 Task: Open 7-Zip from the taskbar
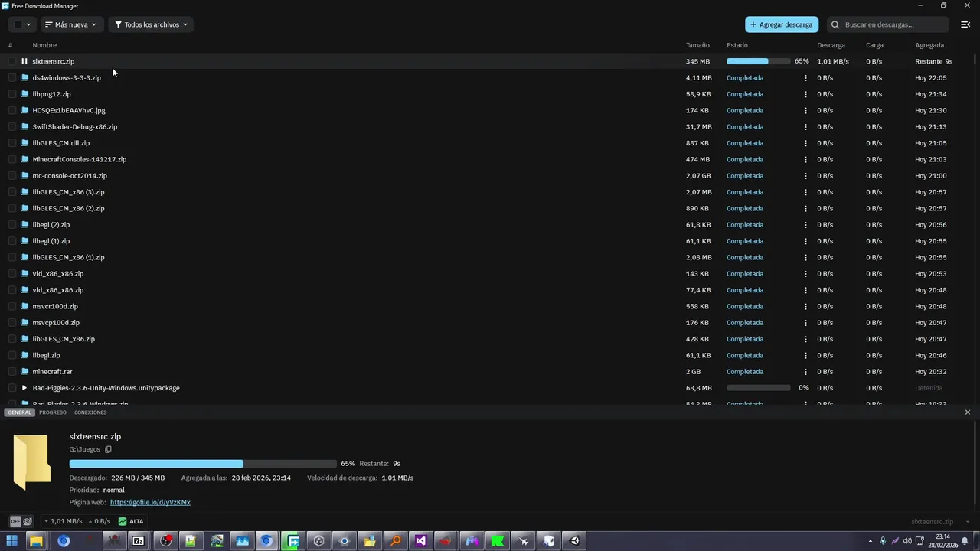[139, 541]
